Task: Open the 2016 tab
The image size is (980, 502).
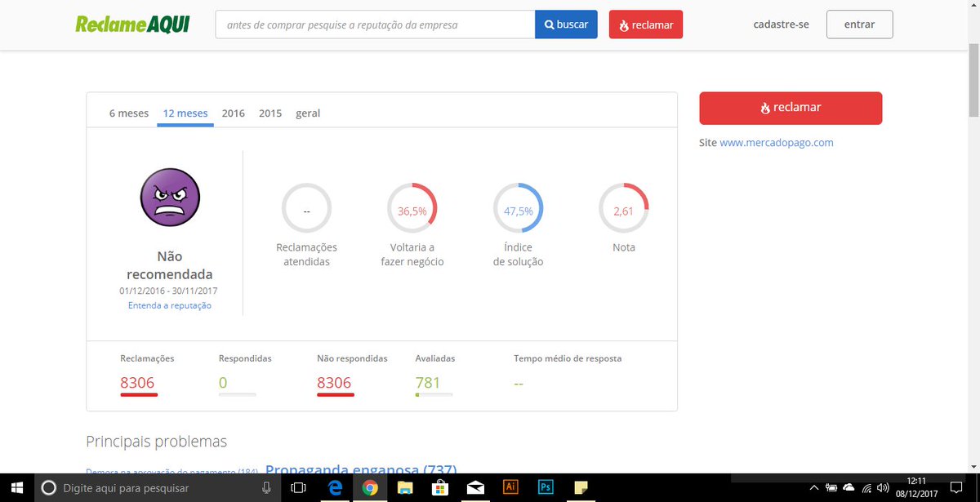Action: point(234,113)
